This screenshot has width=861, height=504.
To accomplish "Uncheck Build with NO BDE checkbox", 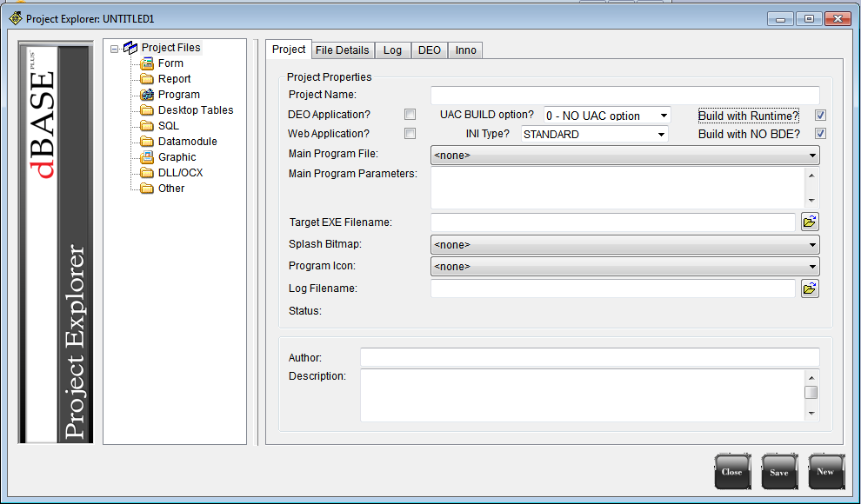I will click(820, 133).
